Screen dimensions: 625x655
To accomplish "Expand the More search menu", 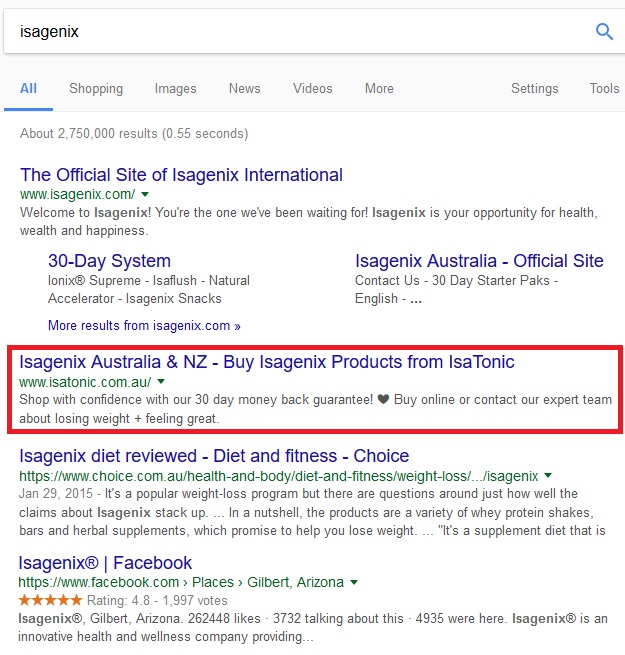I will point(379,89).
